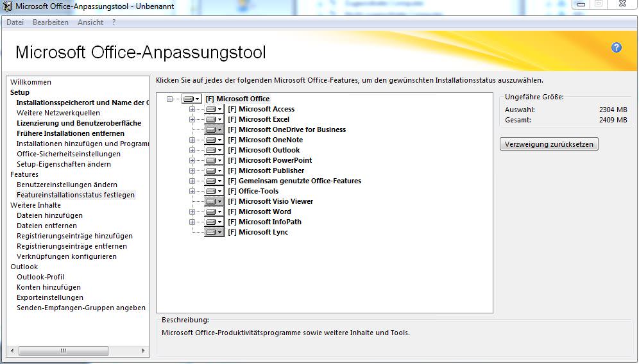Select the Microsoft Visio Viewer feature label

click(x=271, y=201)
